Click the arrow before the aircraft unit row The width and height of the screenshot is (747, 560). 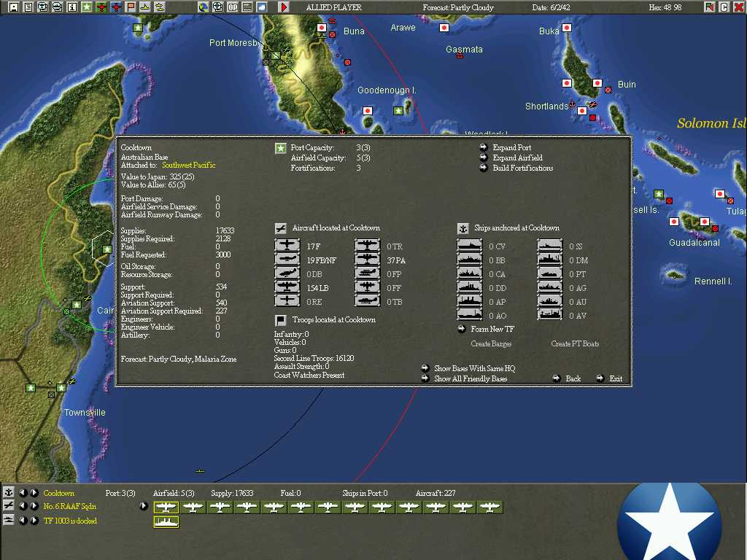tap(144, 506)
